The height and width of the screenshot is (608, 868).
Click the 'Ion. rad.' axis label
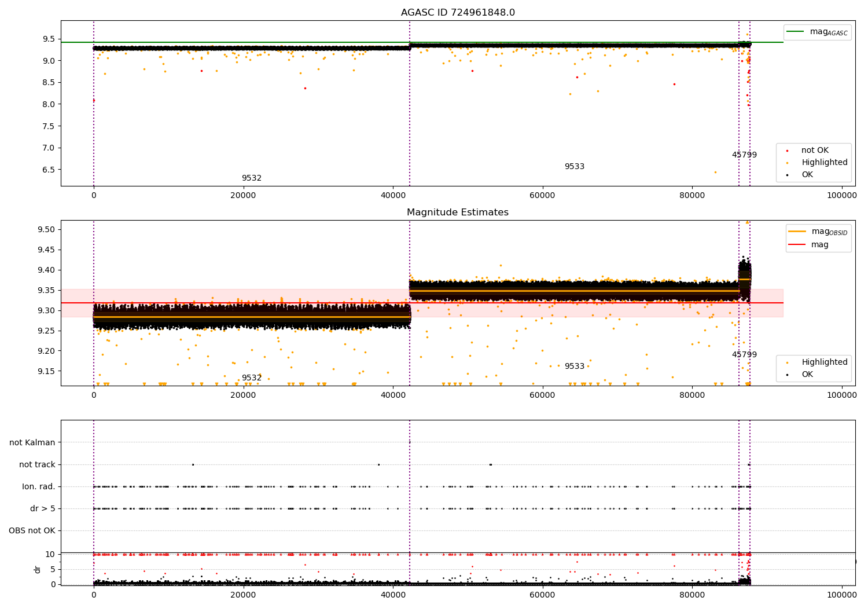tap(39, 486)
